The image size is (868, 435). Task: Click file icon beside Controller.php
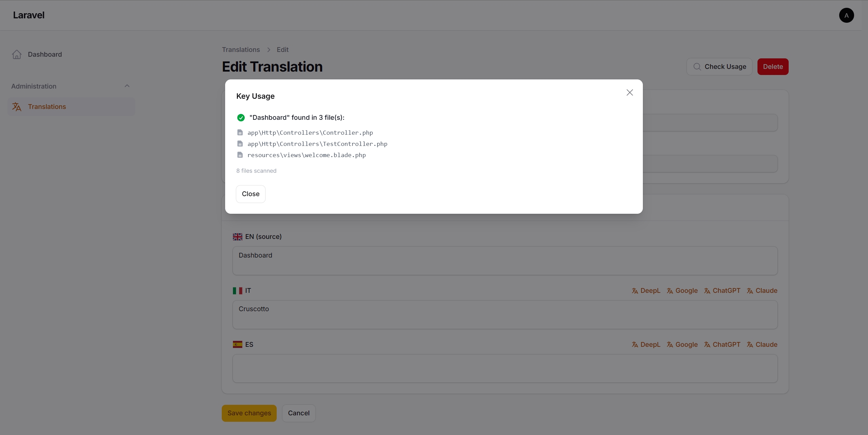click(x=240, y=132)
